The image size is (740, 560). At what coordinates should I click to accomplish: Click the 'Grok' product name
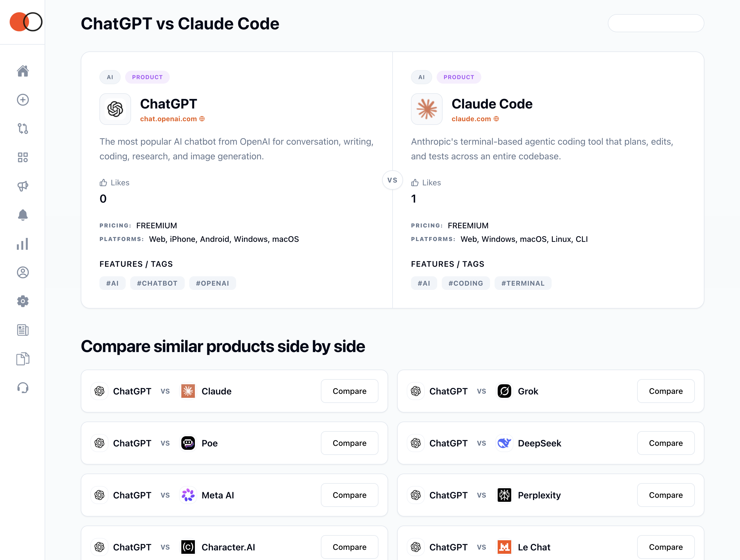point(528,391)
